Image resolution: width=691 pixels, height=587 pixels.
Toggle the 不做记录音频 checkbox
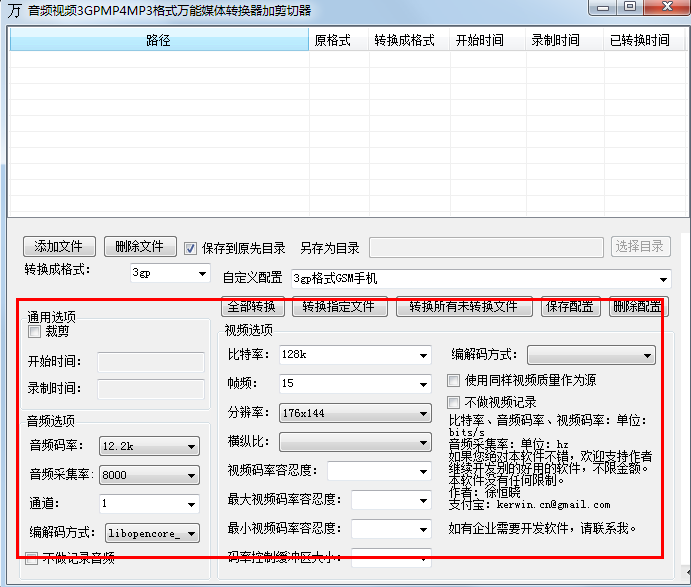(31, 559)
